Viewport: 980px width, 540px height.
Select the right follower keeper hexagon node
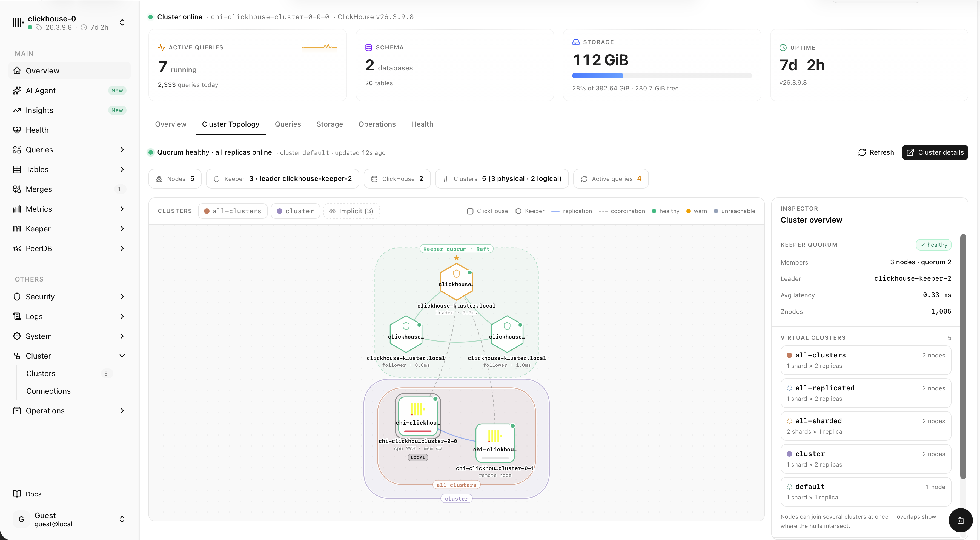click(x=507, y=334)
